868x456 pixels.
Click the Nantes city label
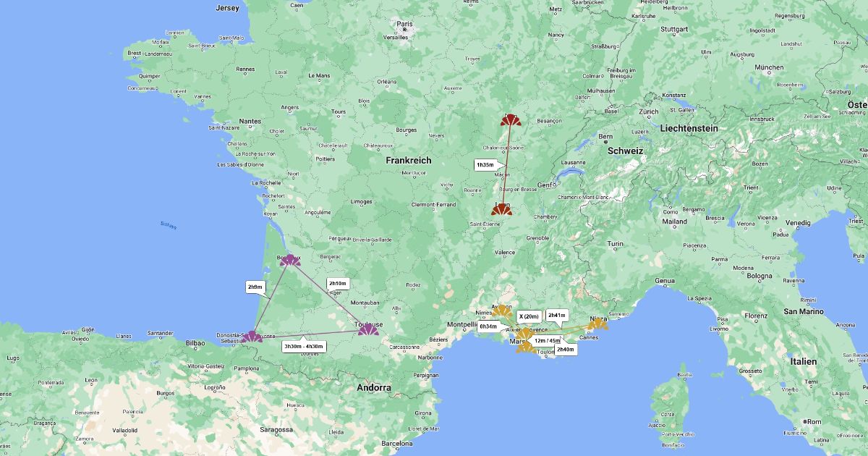tap(250, 121)
